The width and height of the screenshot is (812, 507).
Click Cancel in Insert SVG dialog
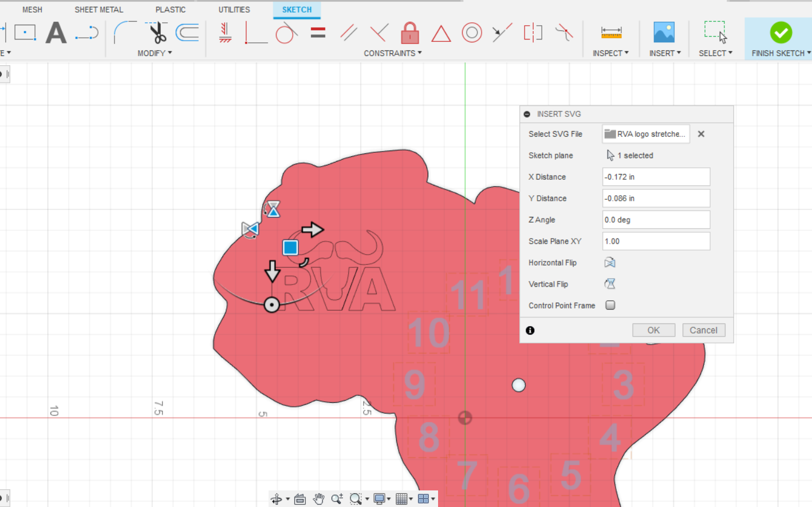(x=703, y=330)
